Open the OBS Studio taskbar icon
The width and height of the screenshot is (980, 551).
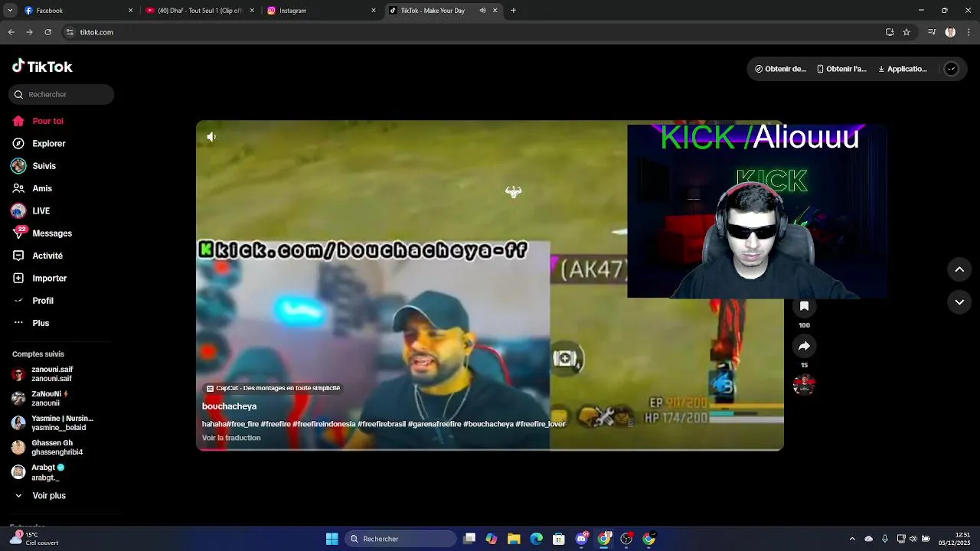tap(626, 539)
